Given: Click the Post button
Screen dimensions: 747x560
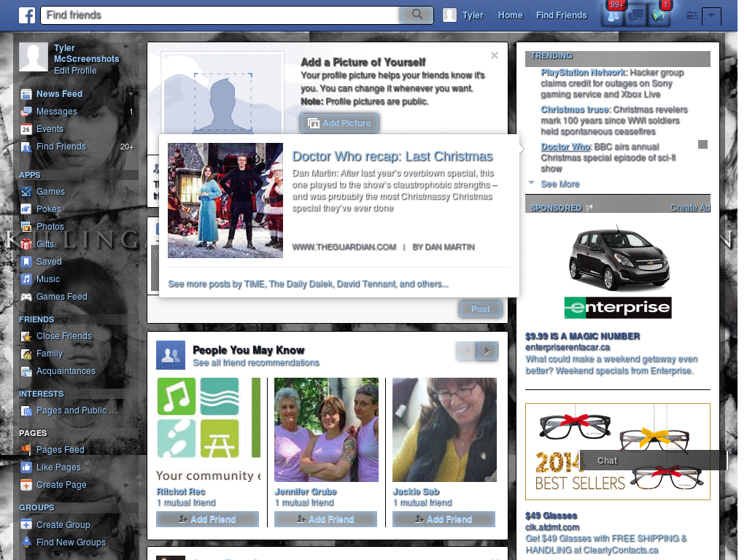Looking at the screenshot, I should pos(481,309).
